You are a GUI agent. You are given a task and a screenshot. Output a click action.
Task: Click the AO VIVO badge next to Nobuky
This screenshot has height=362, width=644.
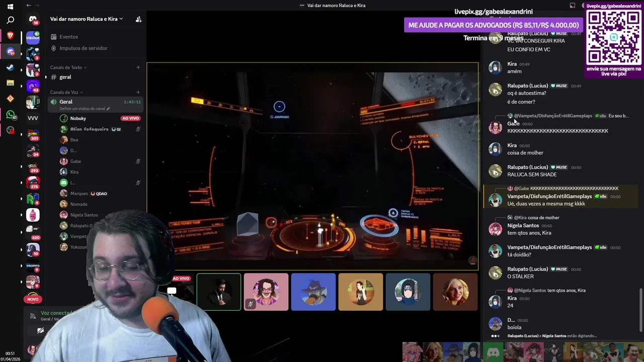pos(130,118)
